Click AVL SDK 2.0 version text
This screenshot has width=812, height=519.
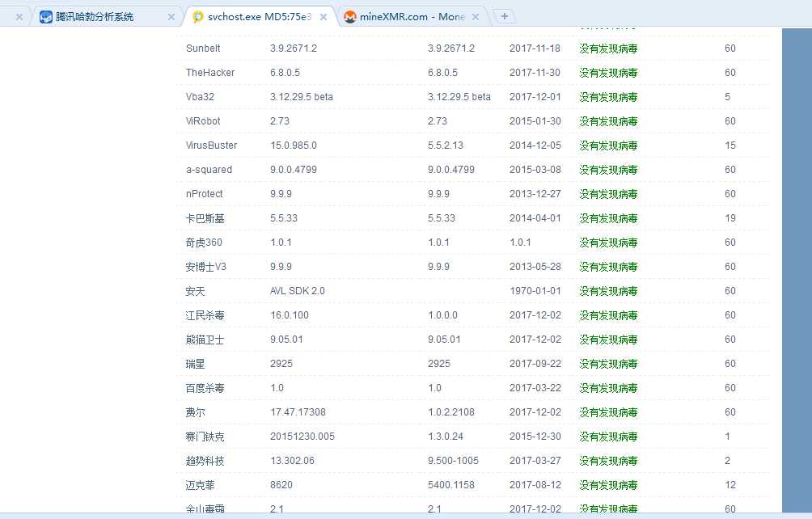298,291
